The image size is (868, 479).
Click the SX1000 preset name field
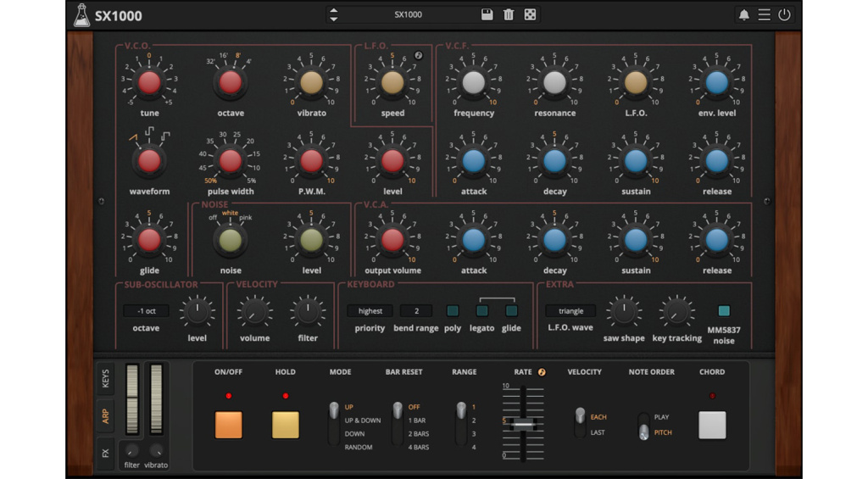point(408,14)
